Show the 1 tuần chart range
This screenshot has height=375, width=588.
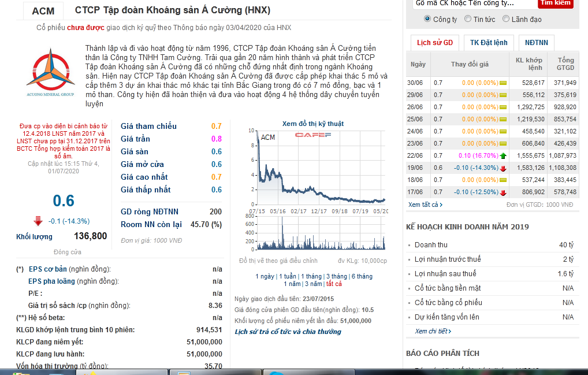pos(287,276)
